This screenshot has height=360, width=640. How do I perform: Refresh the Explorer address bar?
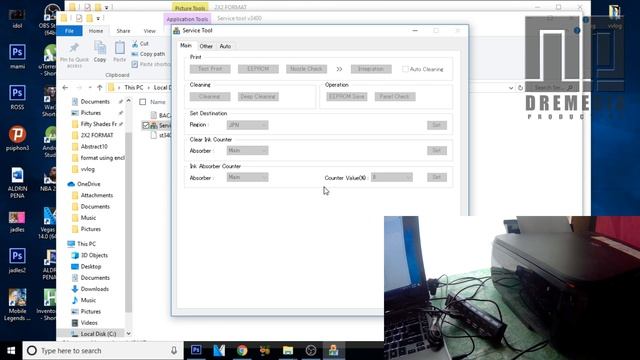520,87
